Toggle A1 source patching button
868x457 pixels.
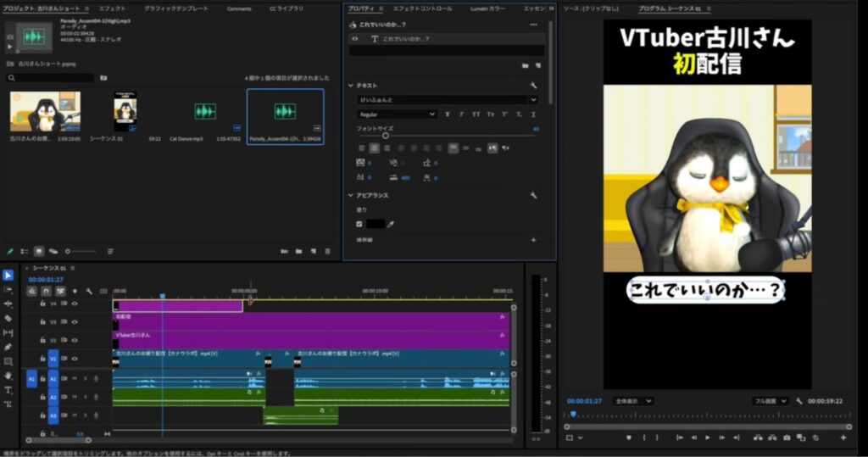[31, 378]
